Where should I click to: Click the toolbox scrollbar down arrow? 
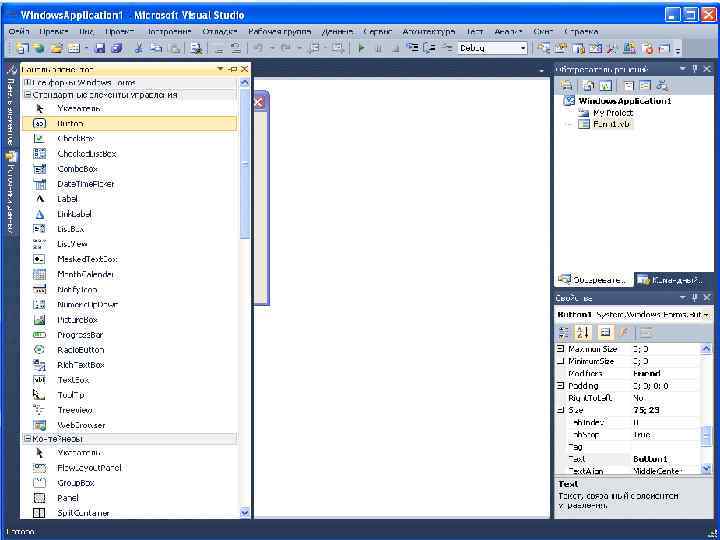tap(245, 512)
